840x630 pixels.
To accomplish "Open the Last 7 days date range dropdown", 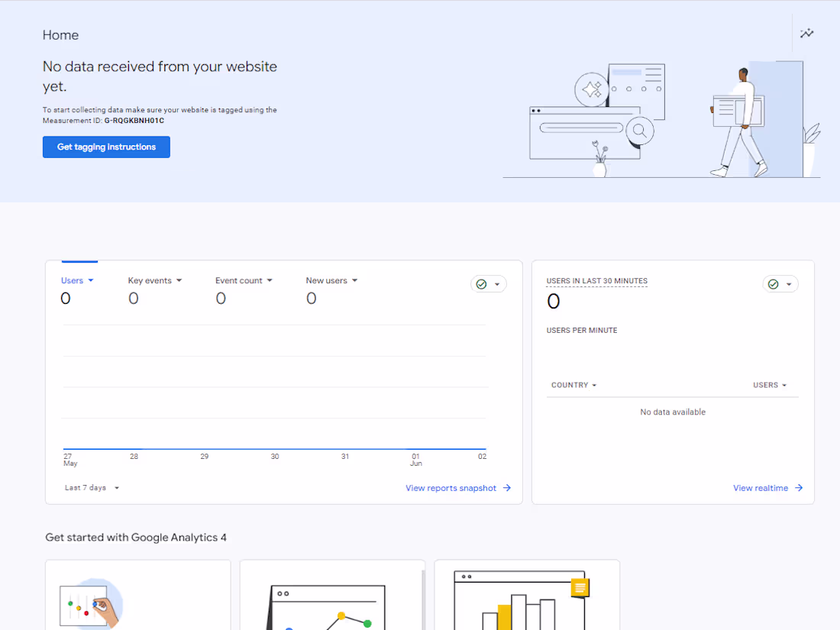I will (92, 487).
